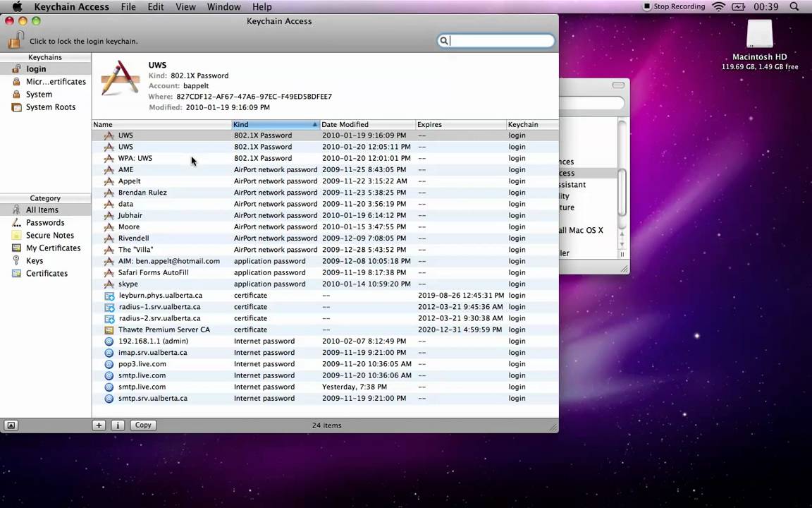812x508 pixels.
Task: Focus the keychain search field
Action: [496, 40]
